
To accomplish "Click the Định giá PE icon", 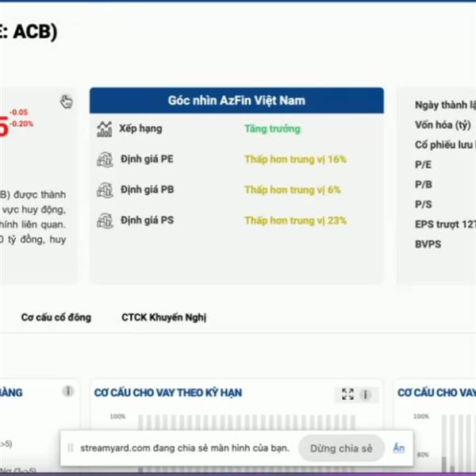I will click(x=105, y=159).
